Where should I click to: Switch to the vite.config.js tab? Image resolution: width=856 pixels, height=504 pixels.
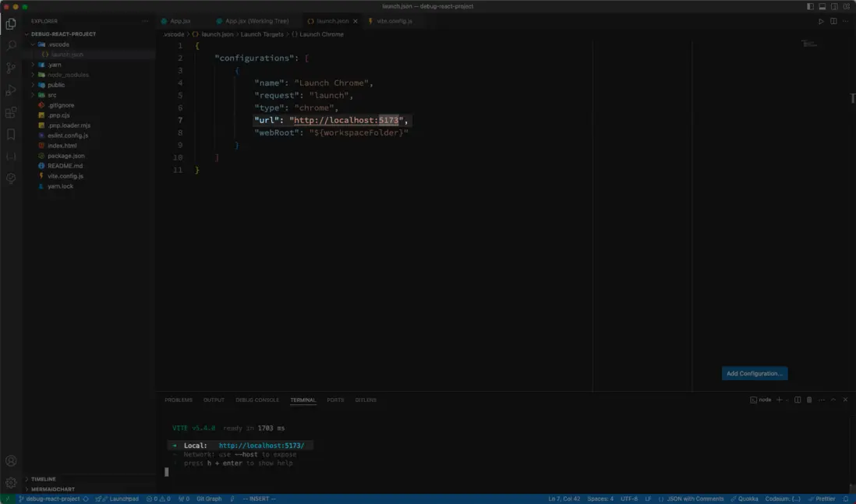point(394,21)
